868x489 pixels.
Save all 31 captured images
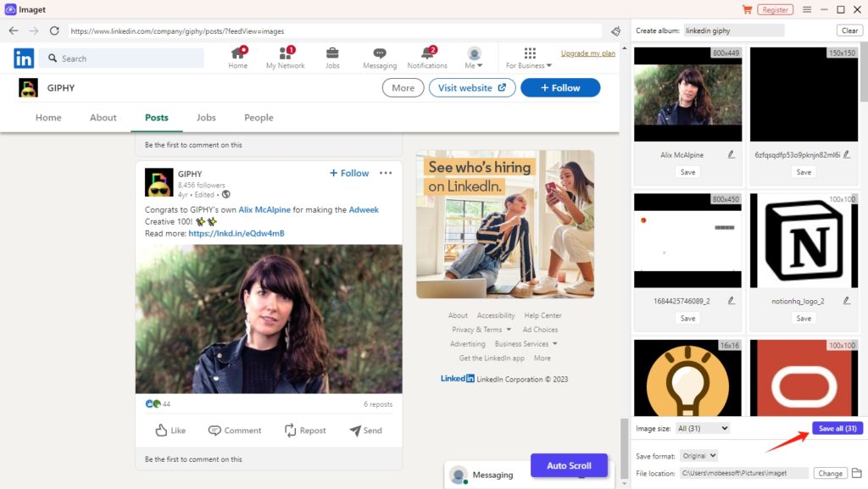coord(837,428)
